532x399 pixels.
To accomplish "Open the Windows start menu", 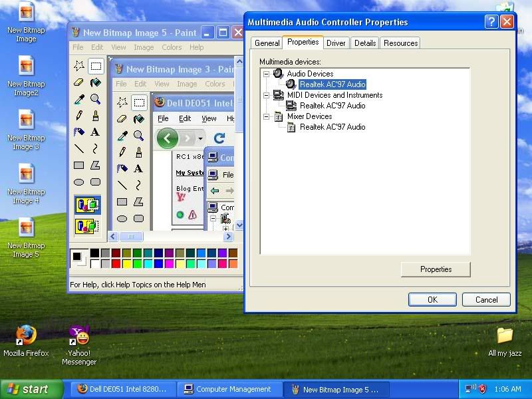I will point(32,389).
